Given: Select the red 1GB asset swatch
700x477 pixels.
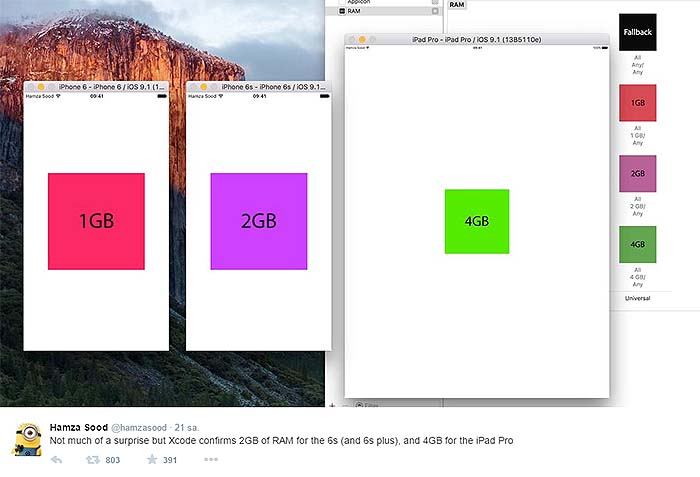Looking at the screenshot, I should [x=637, y=103].
